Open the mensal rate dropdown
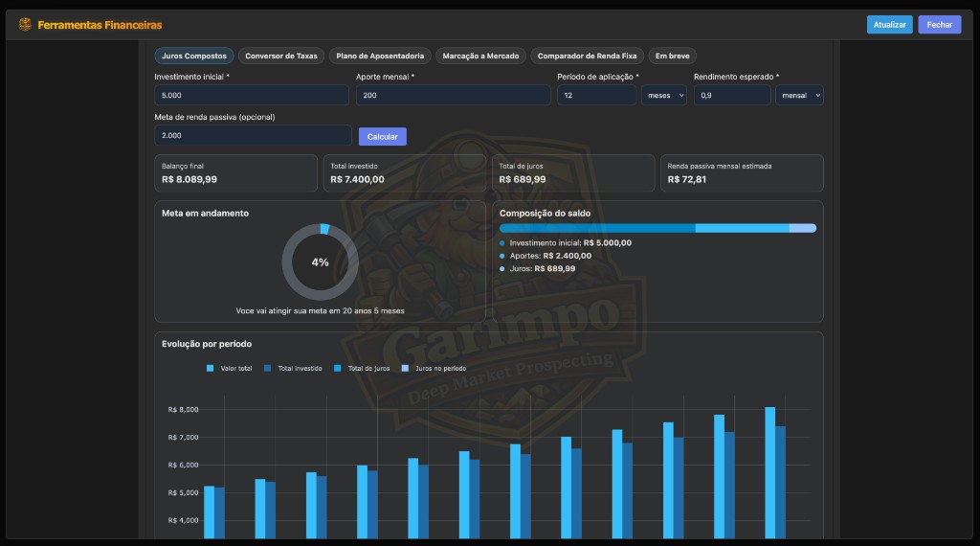The width and height of the screenshot is (980, 546). pos(799,95)
